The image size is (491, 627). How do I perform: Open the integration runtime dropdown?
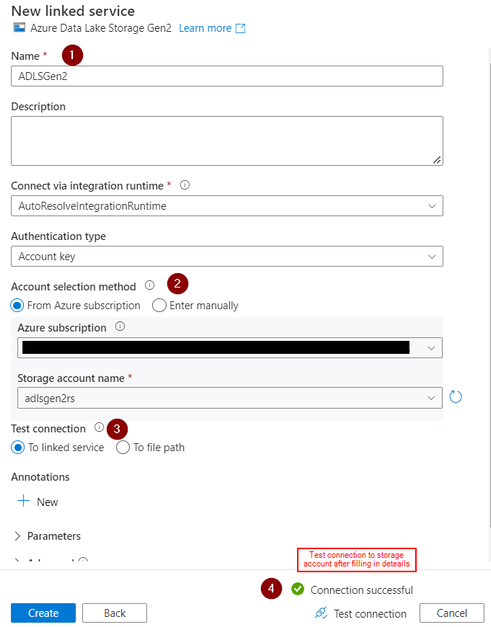coord(227,206)
